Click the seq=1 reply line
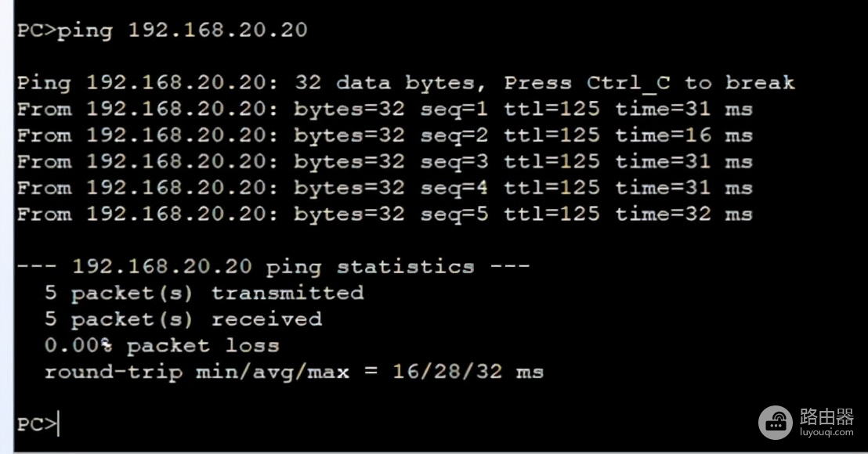The height and width of the screenshot is (454, 868). [x=384, y=110]
